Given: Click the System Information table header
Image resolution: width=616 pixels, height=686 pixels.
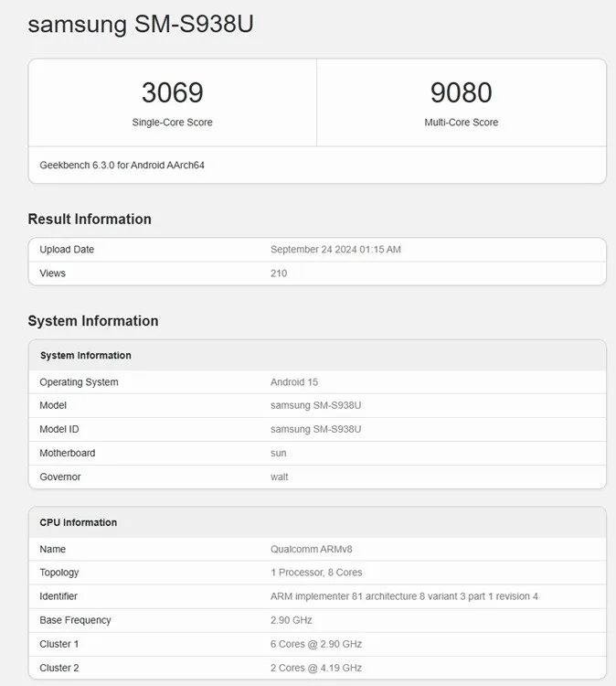Looking at the screenshot, I should tap(86, 356).
